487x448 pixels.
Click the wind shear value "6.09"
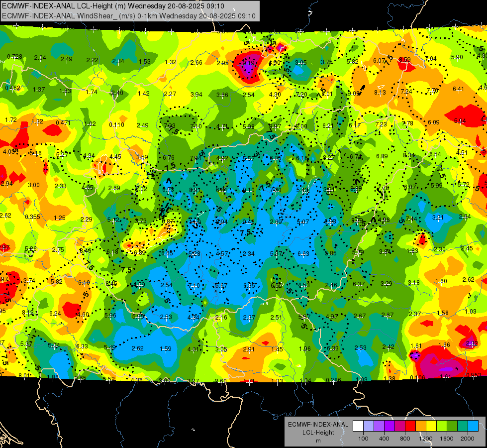tap(434, 122)
